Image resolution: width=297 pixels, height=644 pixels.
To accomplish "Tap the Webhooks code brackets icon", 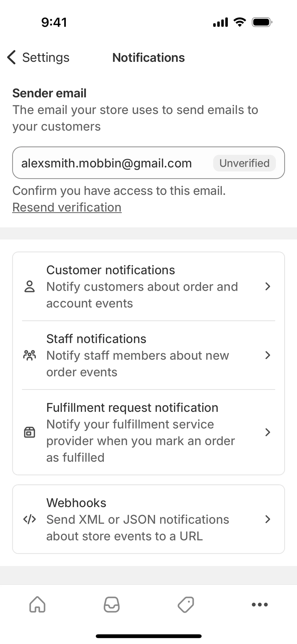I will tap(30, 519).
